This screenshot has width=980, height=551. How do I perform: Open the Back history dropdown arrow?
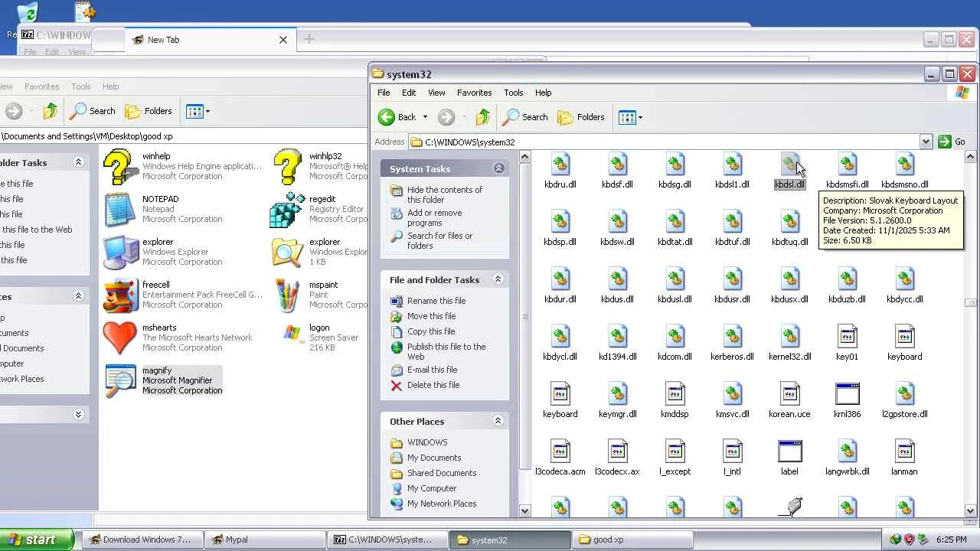pos(425,117)
